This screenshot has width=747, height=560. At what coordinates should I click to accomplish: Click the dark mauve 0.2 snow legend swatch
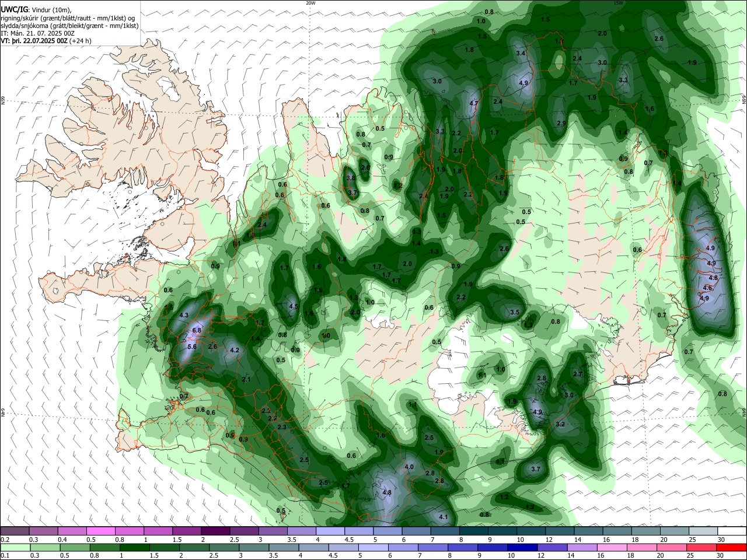(x=14, y=531)
